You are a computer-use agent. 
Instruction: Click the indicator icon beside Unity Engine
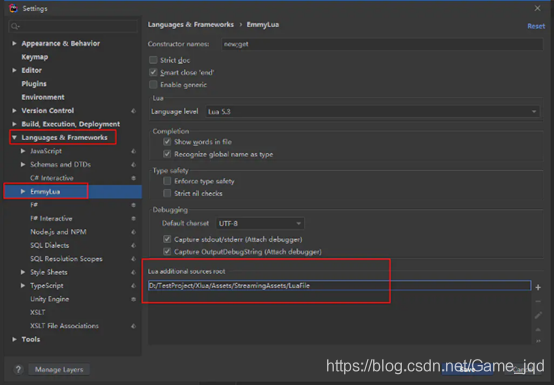pos(134,299)
